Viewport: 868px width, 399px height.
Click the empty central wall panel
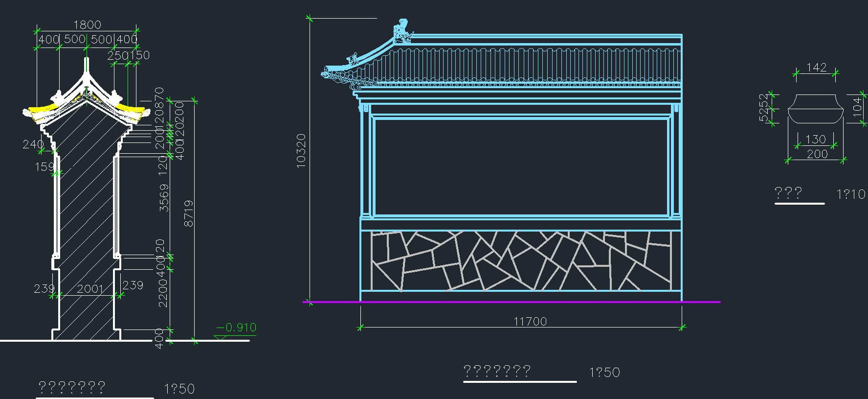point(520,166)
